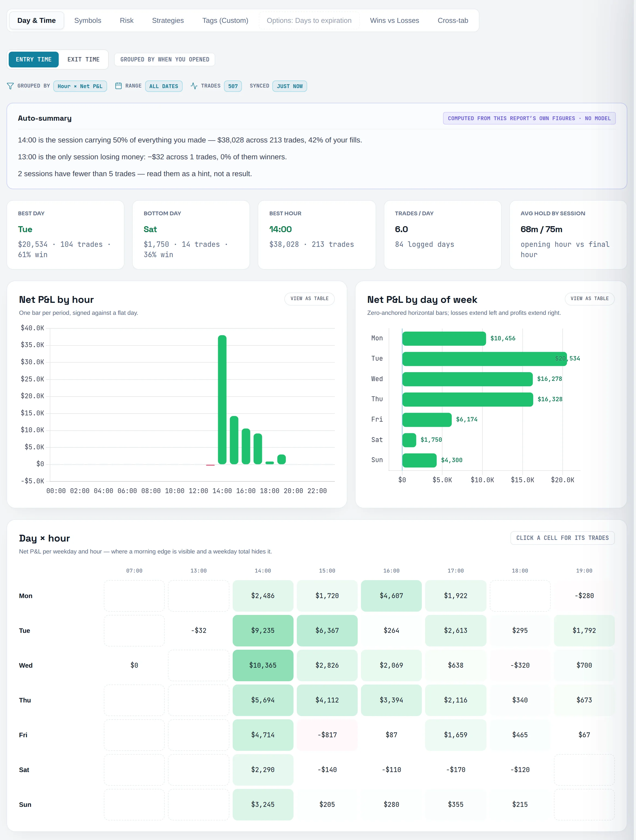Click the Wednesday $16,278 bar
The image size is (636, 840).
coord(467,379)
